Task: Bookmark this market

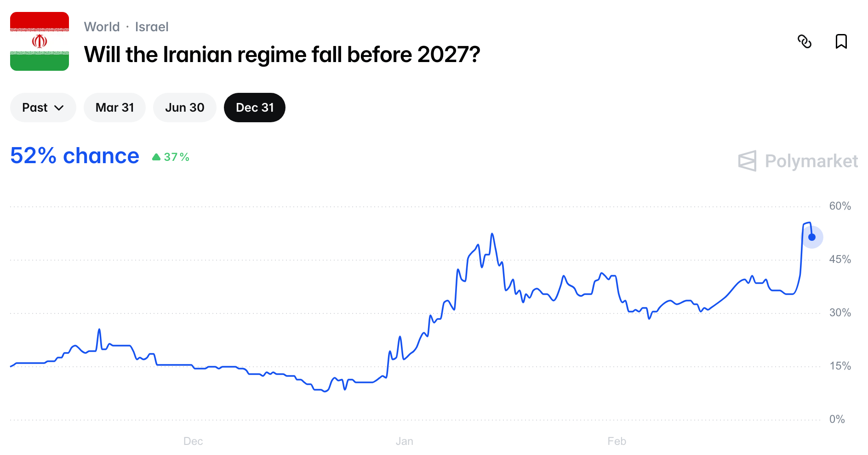Action: click(x=841, y=41)
